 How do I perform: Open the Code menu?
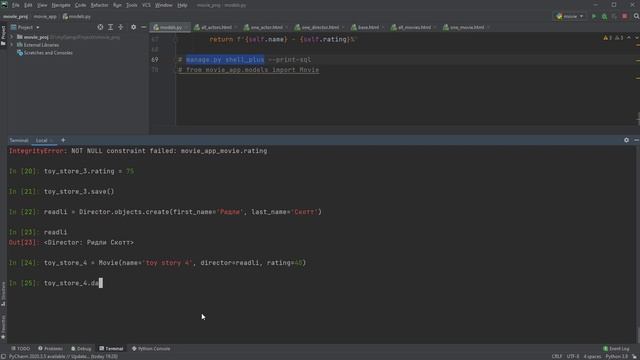pos(80,5)
